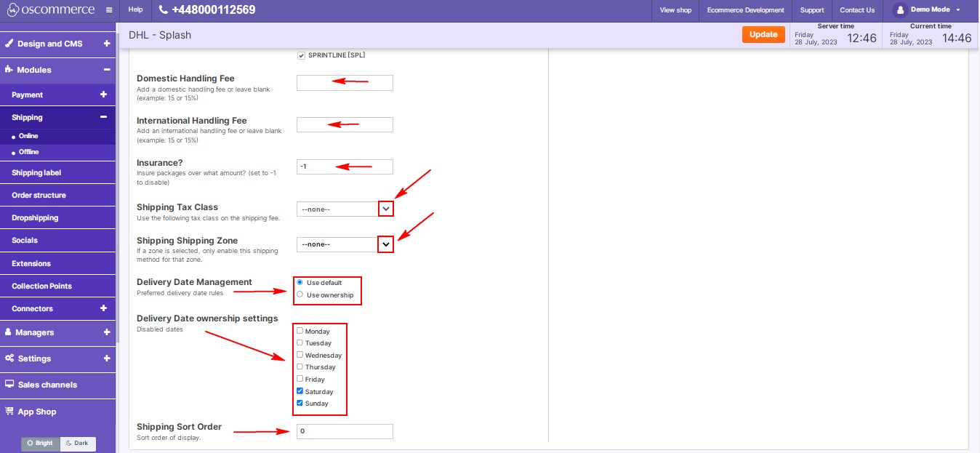Uncheck the Saturday disabled date checkbox
The image size is (980, 453).
300,391
